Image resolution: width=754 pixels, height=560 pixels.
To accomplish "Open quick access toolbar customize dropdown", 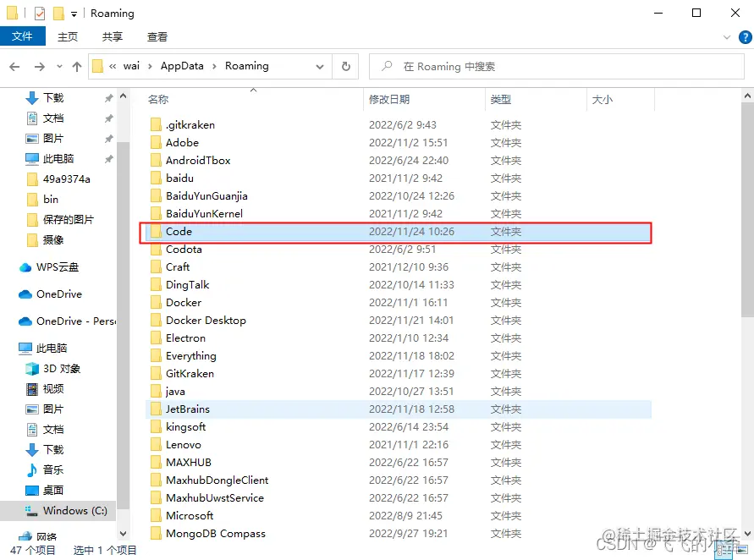I will click(x=74, y=14).
